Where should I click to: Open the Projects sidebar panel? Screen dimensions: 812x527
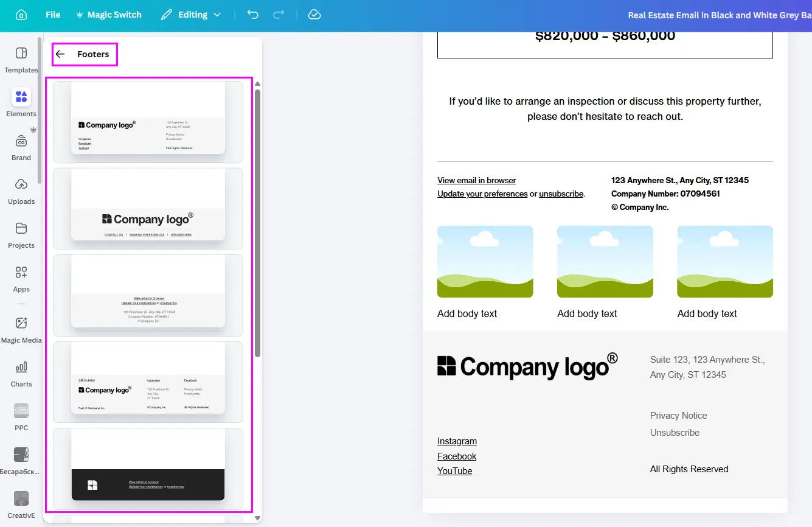pyautogui.click(x=21, y=235)
